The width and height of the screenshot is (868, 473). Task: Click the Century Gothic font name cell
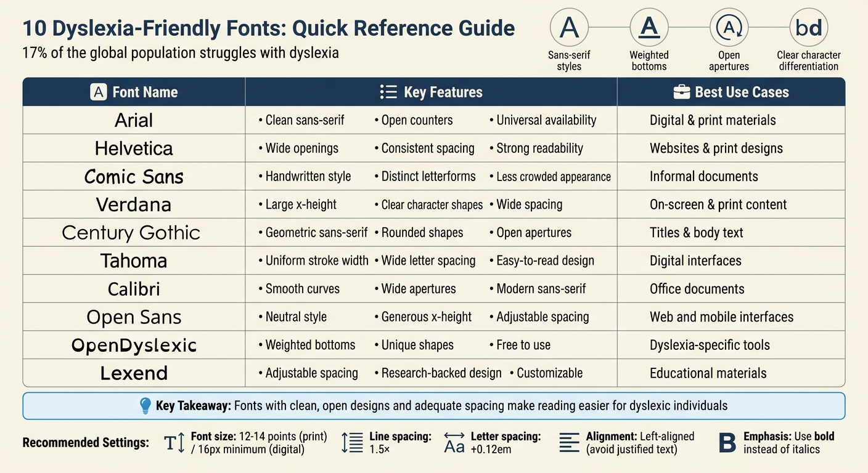[x=134, y=232]
